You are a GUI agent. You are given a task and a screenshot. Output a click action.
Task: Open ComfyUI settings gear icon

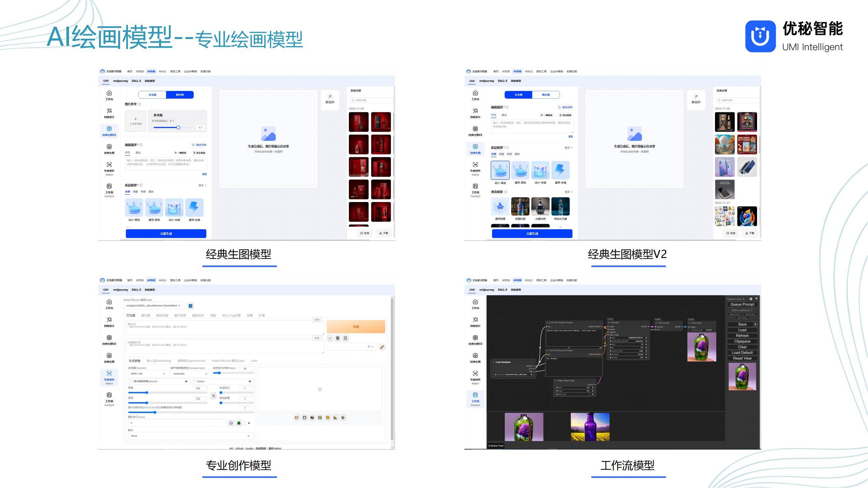click(x=751, y=299)
